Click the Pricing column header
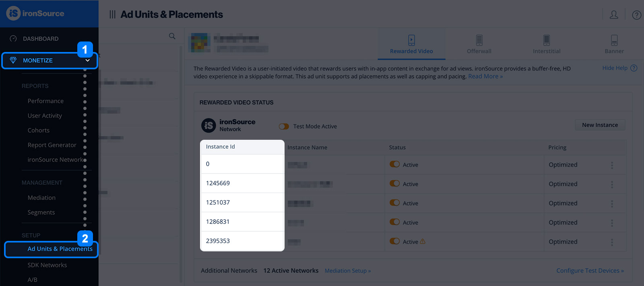 (x=557, y=147)
